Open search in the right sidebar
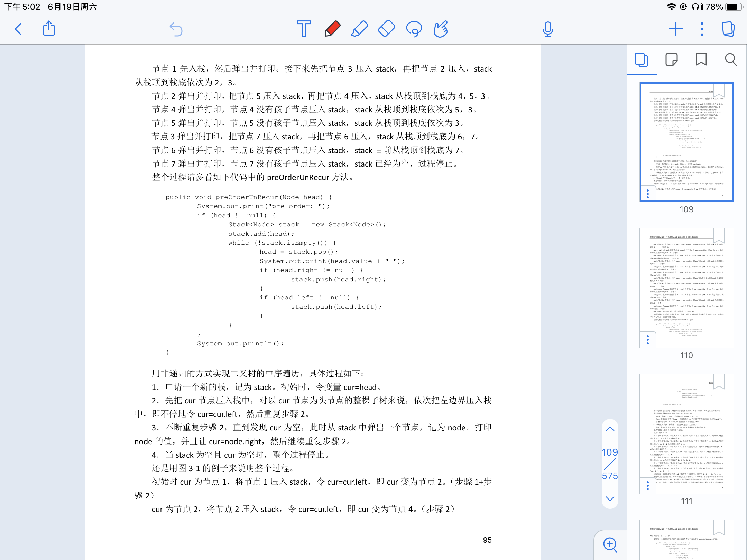The image size is (747, 560). tap(730, 60)
